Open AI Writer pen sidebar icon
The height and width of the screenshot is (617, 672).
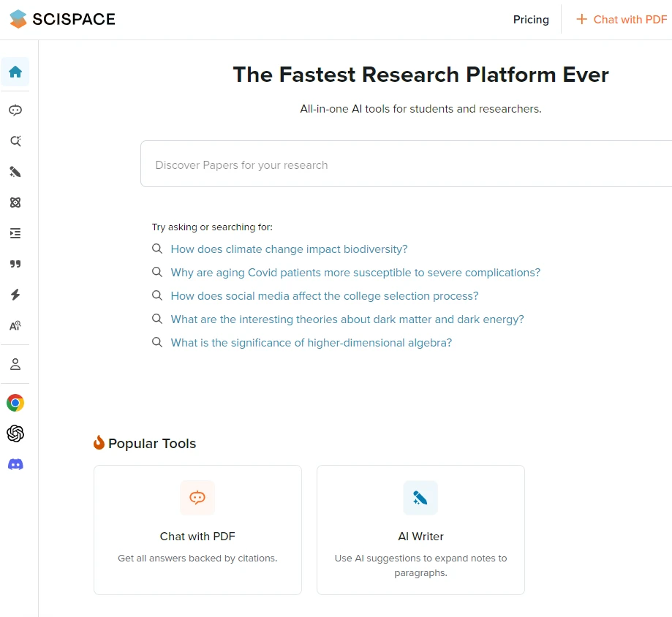pos(15,172)
